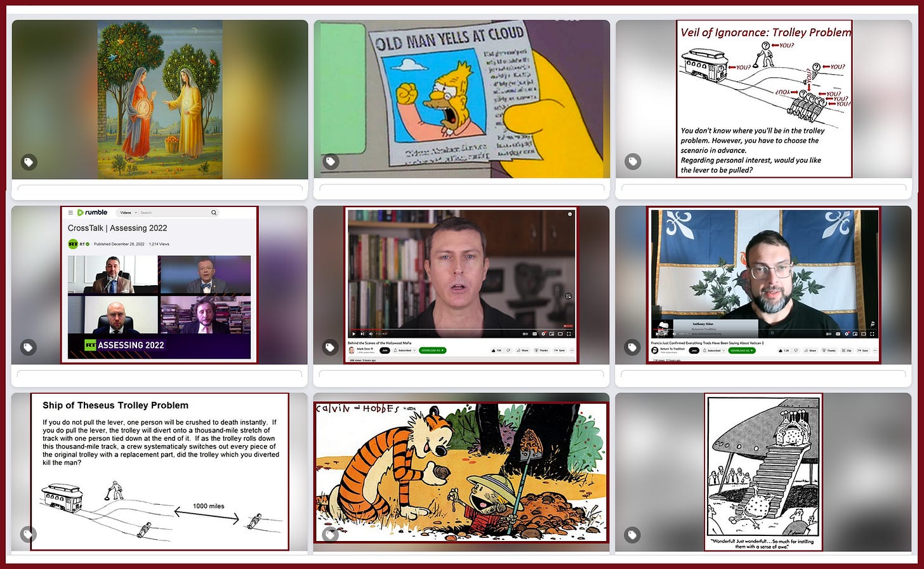Click the Mark Dice channel avatar
This screenshot has width=924, height=569.
tap(352, 351)
